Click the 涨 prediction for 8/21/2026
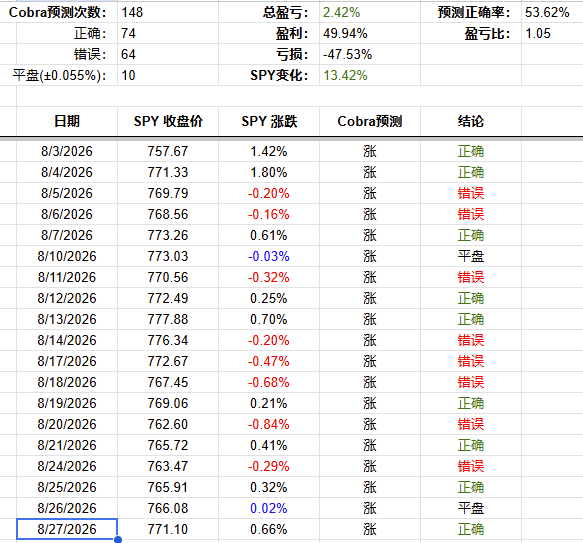This screenshot has height=543, width=583. point(370,445)
